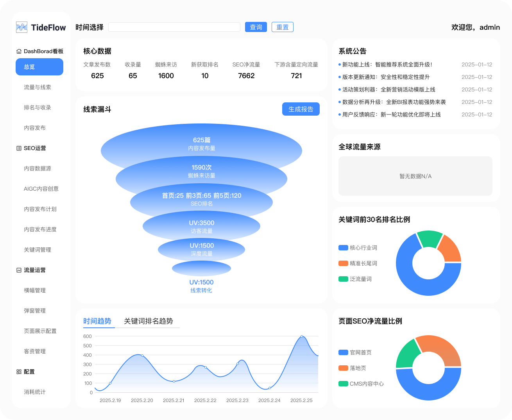This screenshot has height=420, width=512.
Task: Open 关键词管理 sidebar item
Action: [38, 250]
